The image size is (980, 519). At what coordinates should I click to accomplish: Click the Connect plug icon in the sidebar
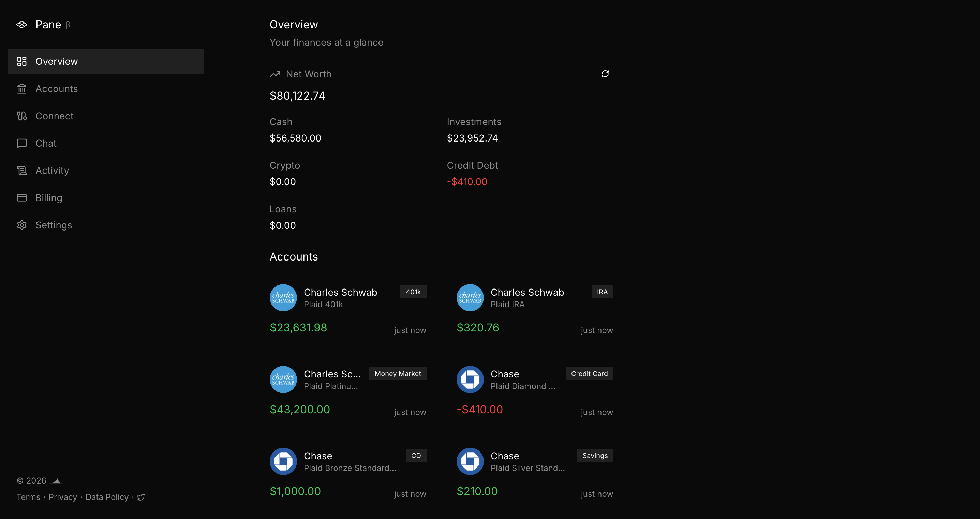pos(22,116)
